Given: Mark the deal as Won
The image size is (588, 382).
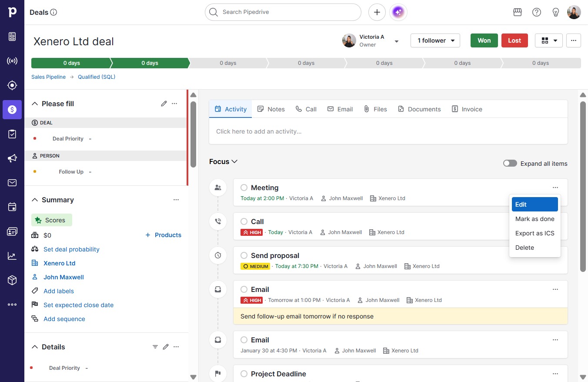Looking at the screenshot, I should coord(484,40).
